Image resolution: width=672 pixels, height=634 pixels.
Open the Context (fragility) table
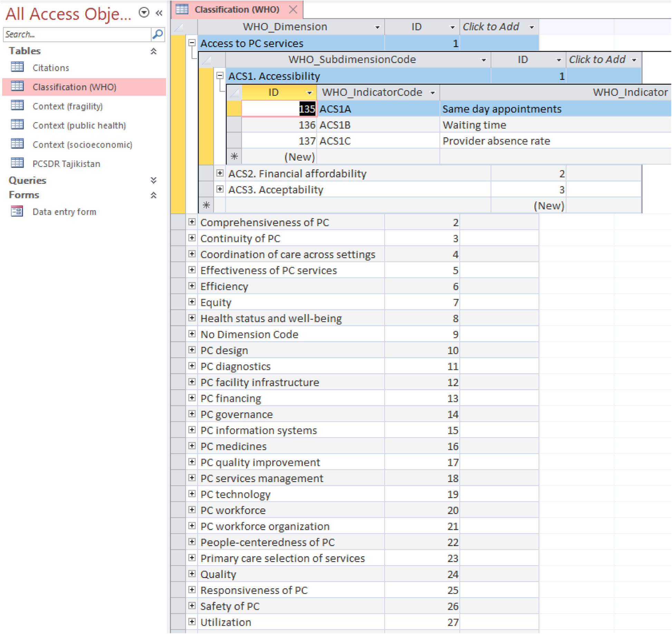(68, 106)
